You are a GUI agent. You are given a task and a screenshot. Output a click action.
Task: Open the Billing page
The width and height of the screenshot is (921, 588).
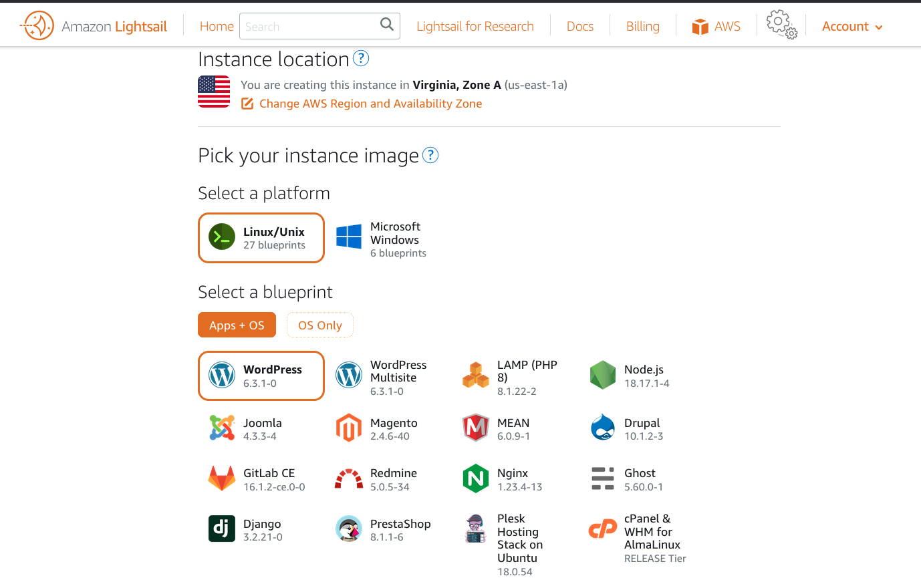[643, 27]
